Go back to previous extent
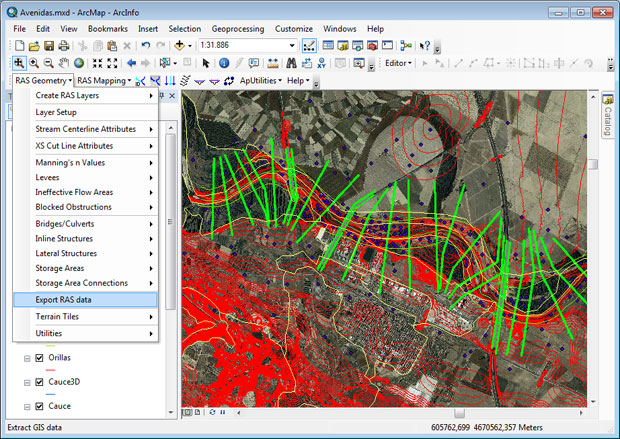 click(131, 63)
